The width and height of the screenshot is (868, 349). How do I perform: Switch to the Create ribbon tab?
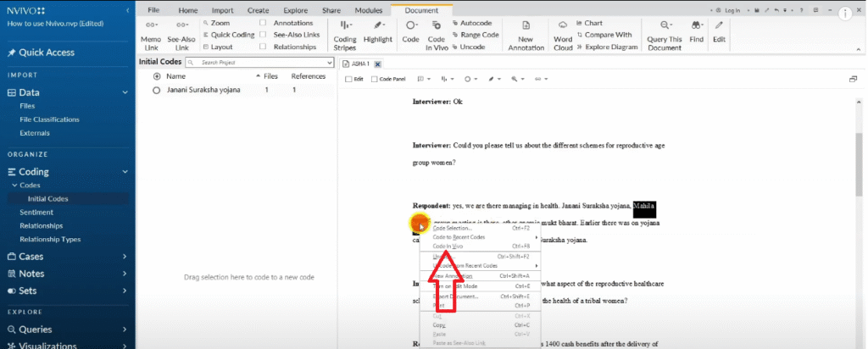pos(258,10)
